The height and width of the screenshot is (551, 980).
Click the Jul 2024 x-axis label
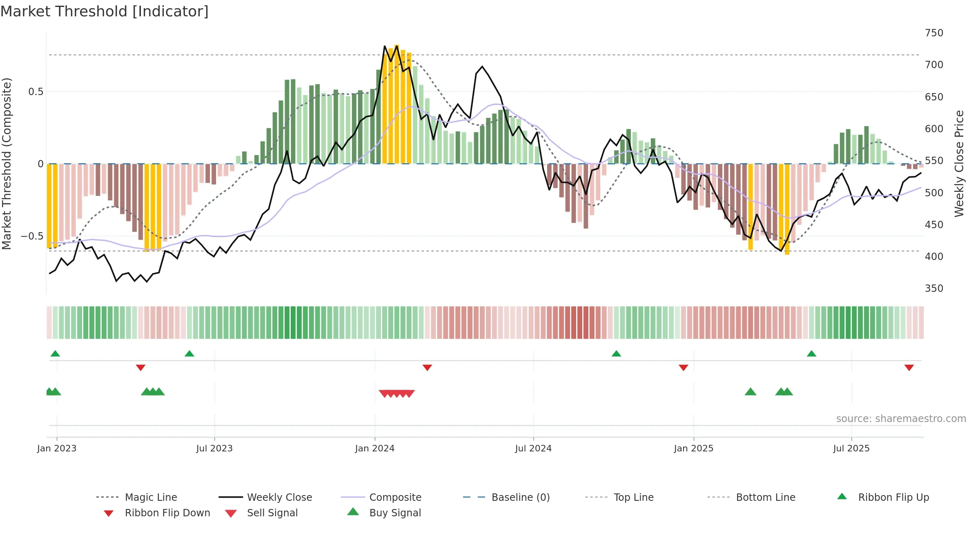point(533,448)
